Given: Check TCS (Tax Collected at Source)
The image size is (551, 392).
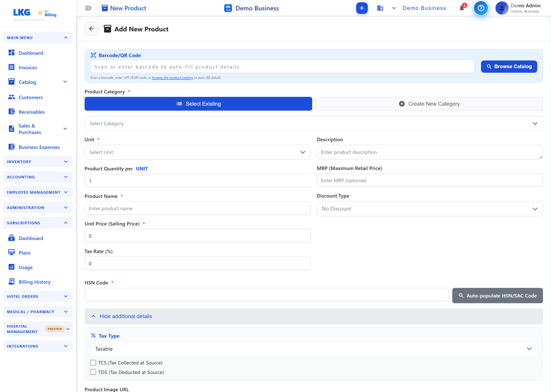Looking at the screenshot, I should (x=93, y=363).
